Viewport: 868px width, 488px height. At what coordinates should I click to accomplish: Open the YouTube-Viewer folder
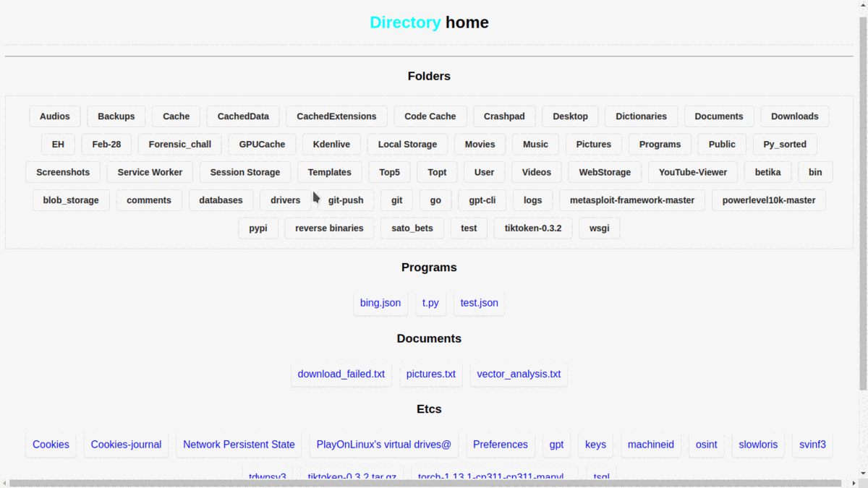coord(693,173)
